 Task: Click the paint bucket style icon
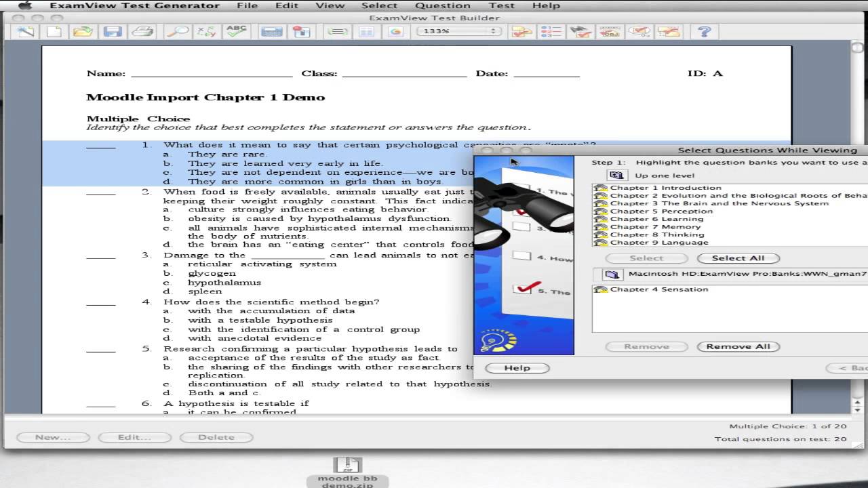[x=300, y=31]
